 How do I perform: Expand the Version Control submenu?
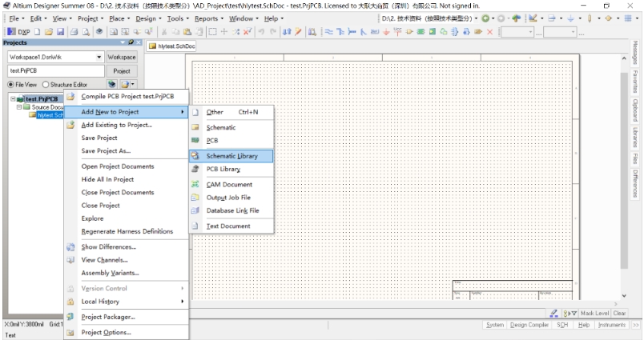pos(182,288)
